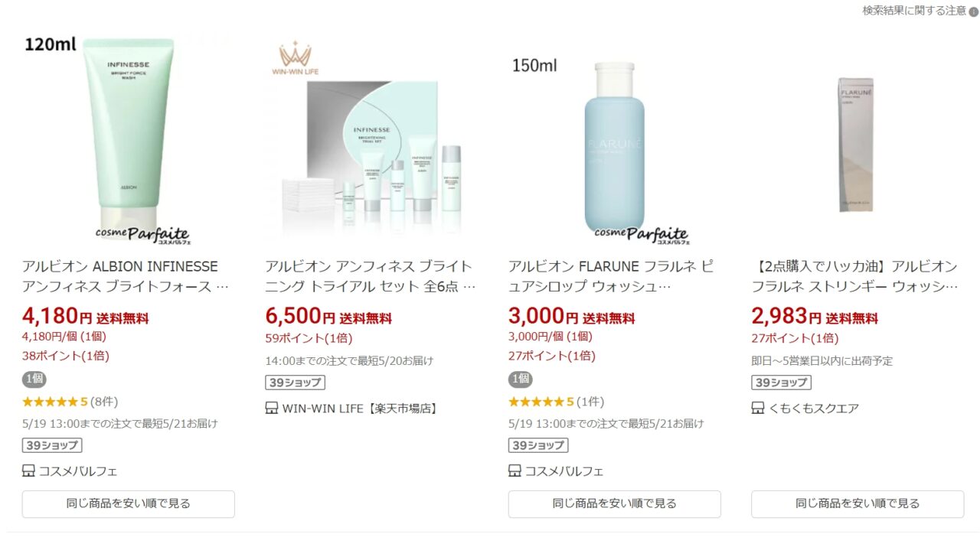Click 同じ商品を安い順で見る under the 2,983円 item

(857, 504)
